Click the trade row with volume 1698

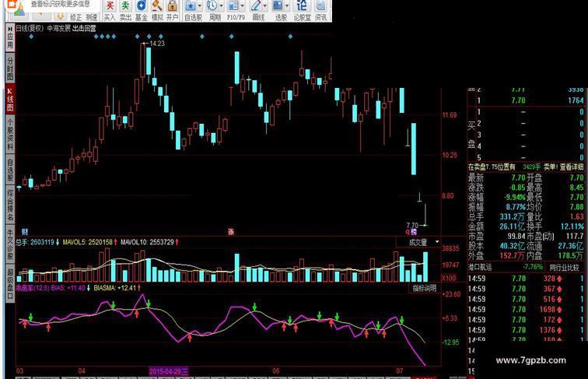(526, 310)
